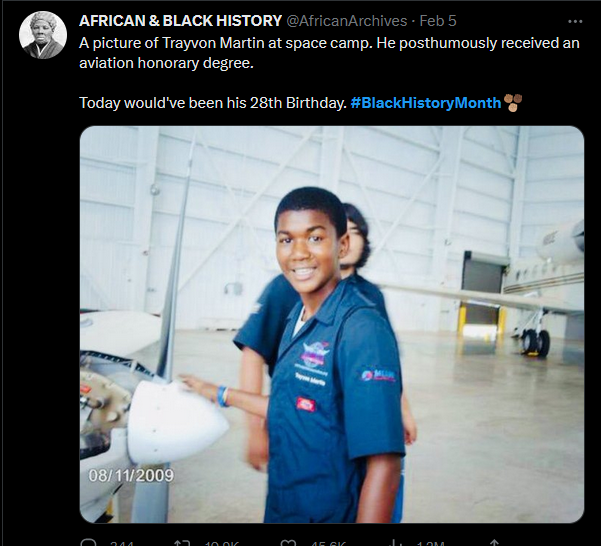
Task: Open the tweet's more options menu
Action: click(574, 21)
